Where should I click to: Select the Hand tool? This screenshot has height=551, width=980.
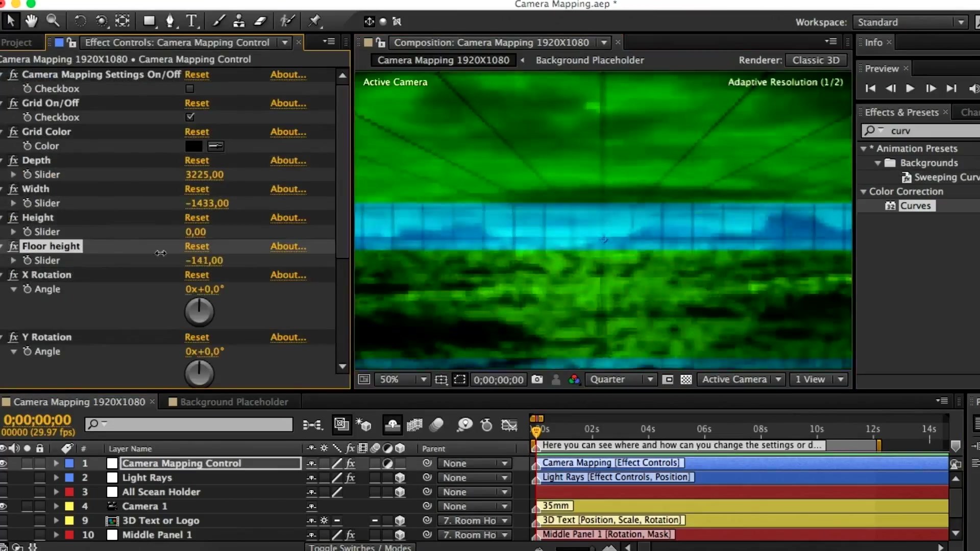point(32,21)
